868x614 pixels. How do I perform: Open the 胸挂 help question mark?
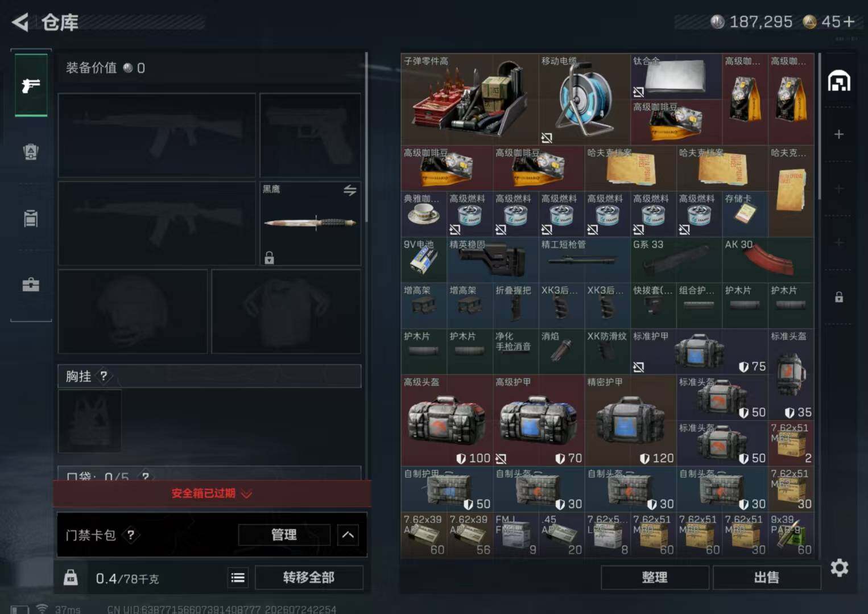pyautogui.click(x=104, y=376)
